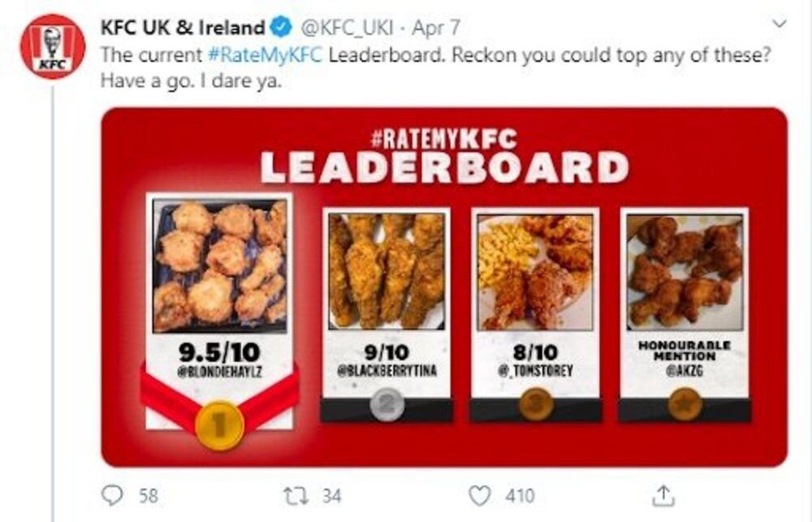This screenshot has width=812, height=522.
Task: Expand the tweet options chevron
Action: [x=780, y=25]
